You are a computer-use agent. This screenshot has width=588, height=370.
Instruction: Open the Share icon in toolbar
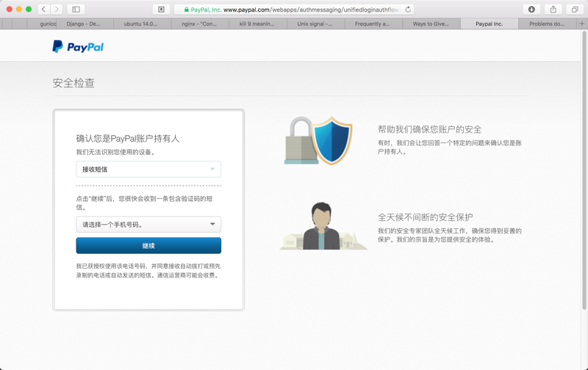(553, 10)
